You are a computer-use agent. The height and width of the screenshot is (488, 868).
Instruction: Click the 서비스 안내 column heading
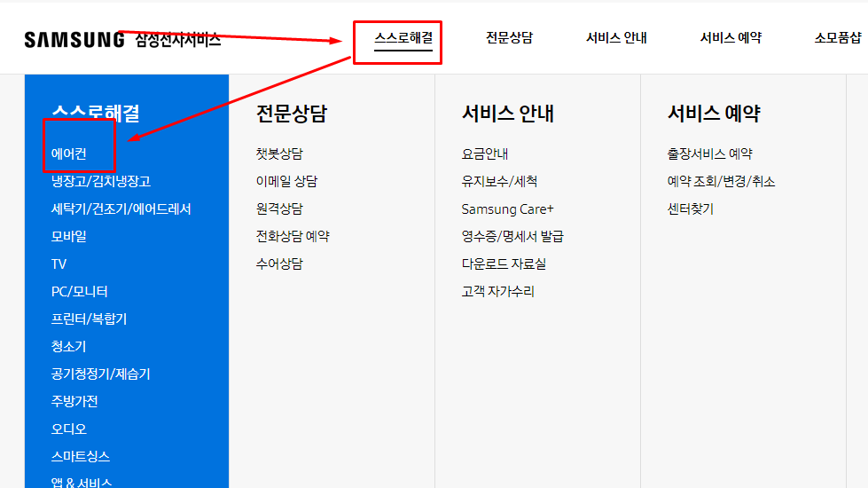(x=508, y=113)
